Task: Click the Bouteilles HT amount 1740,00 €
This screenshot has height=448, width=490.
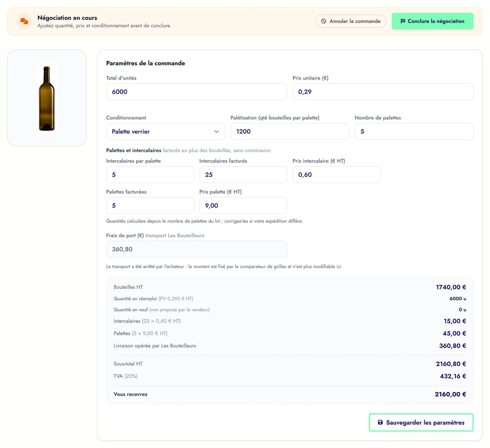Action: tap(451, 287)
